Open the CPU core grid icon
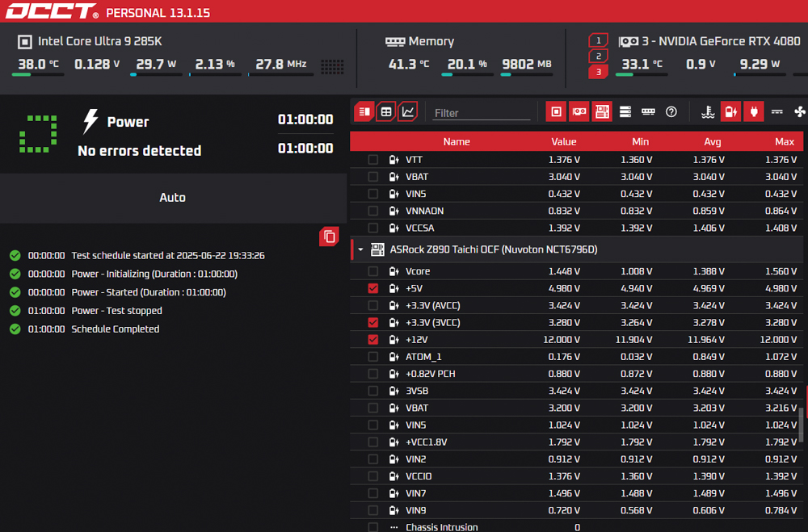808x532 pixels. (332, 66)
